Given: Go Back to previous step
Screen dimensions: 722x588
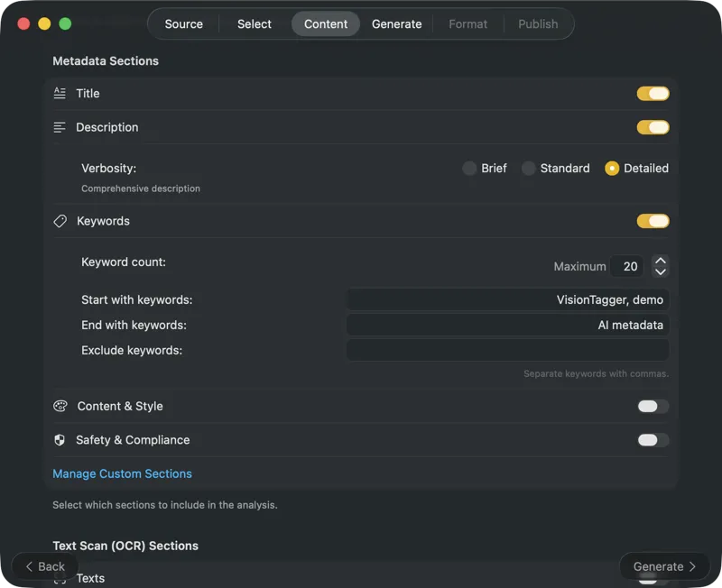Looking at the screenshot, I should click(44, 566).
